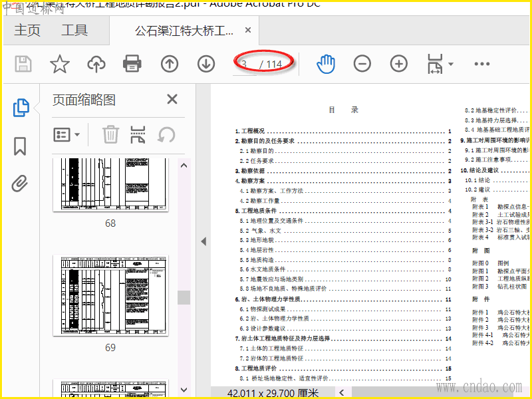
Task: Open the page thumbnails panel icon
Action: pos(21,108)
